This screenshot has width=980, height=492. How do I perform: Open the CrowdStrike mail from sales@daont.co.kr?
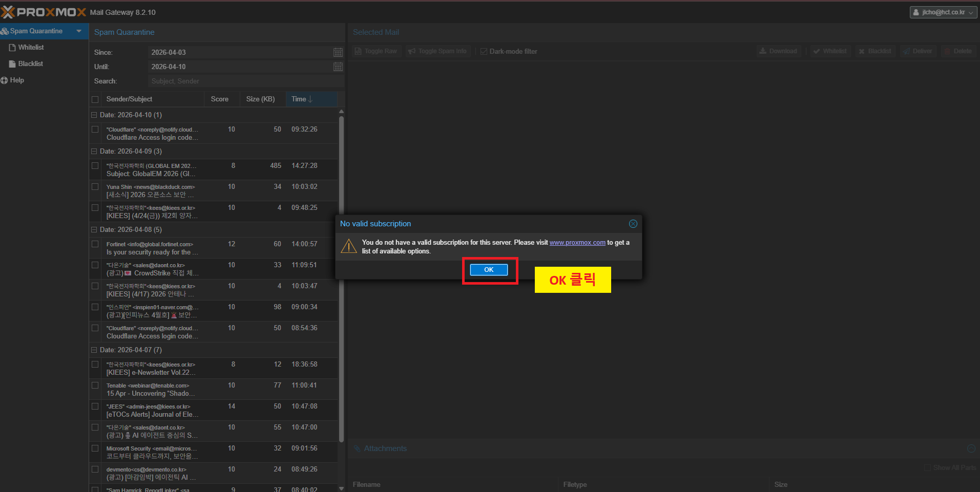coord(214,269)
